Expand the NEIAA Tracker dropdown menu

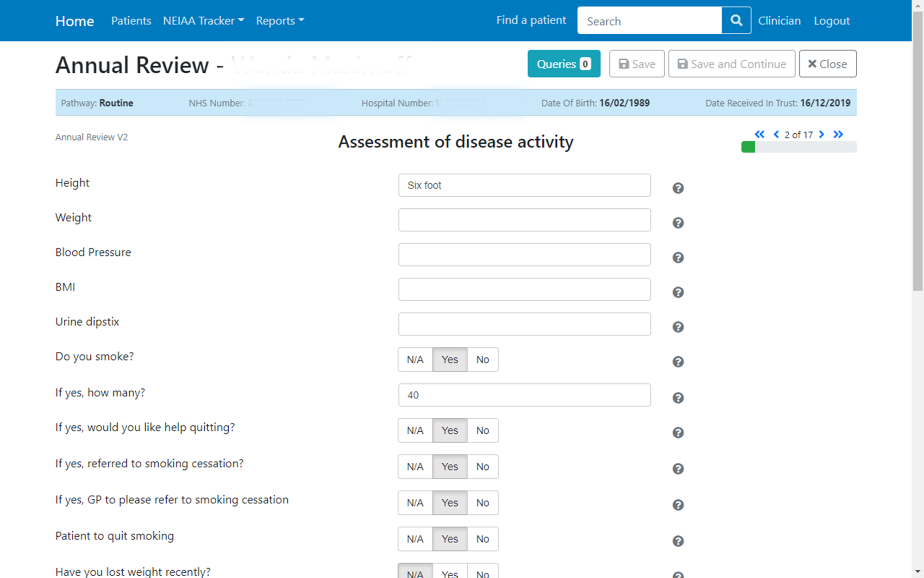point(203,20)
